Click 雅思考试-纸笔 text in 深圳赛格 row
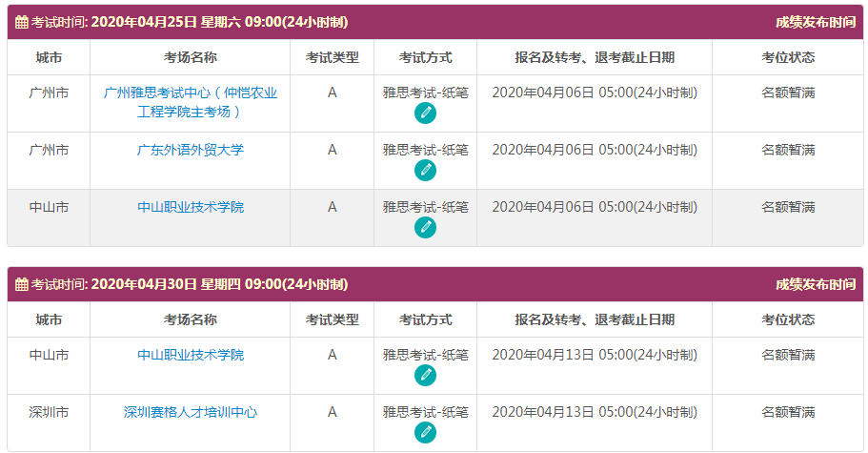Screen dimensions: 868x453 tap(425, 412)
